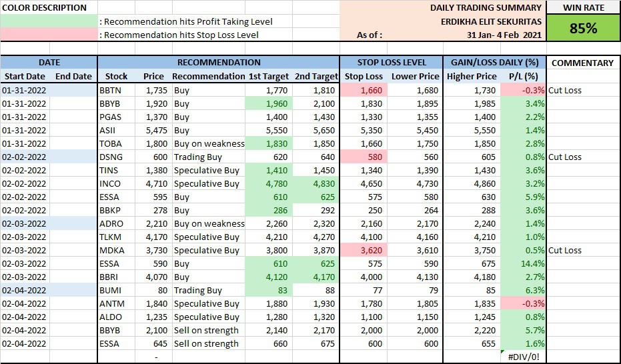The height and width of the screenshot is (364, 621).
Task: Select the BBTN stock cell
Action: click(x=110, y=90)
